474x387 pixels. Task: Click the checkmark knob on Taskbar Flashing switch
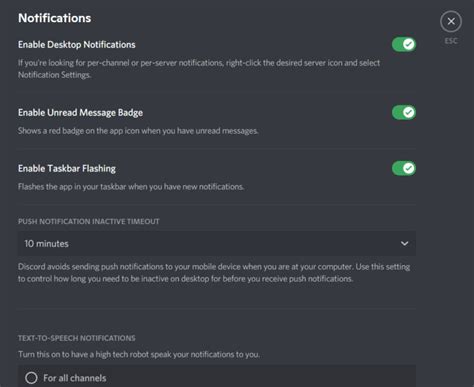(409, 168)
